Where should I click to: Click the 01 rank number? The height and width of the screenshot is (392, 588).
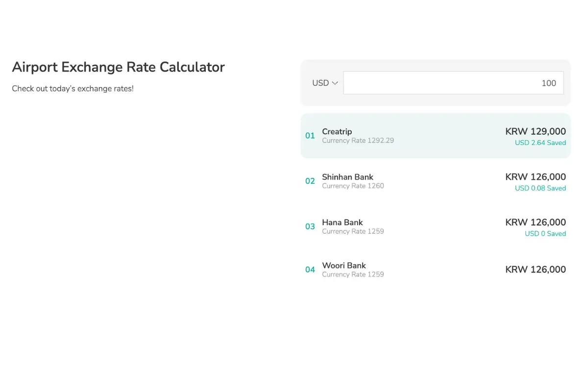click(x=310, y=136)
